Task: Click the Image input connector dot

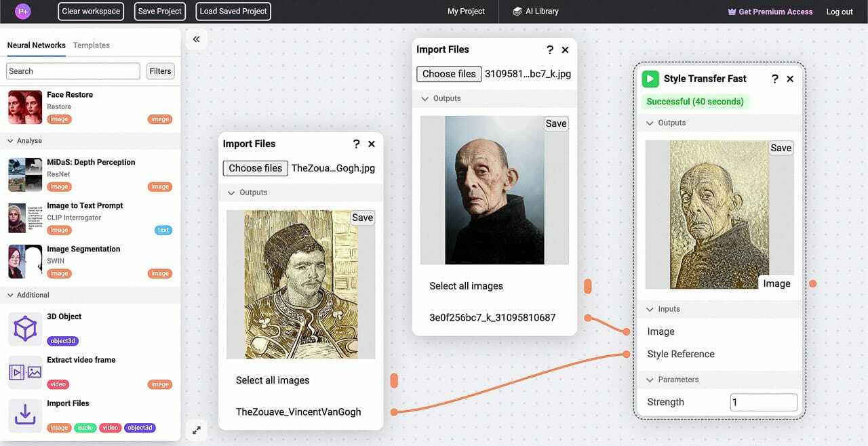Action: (x=627, y=331)
